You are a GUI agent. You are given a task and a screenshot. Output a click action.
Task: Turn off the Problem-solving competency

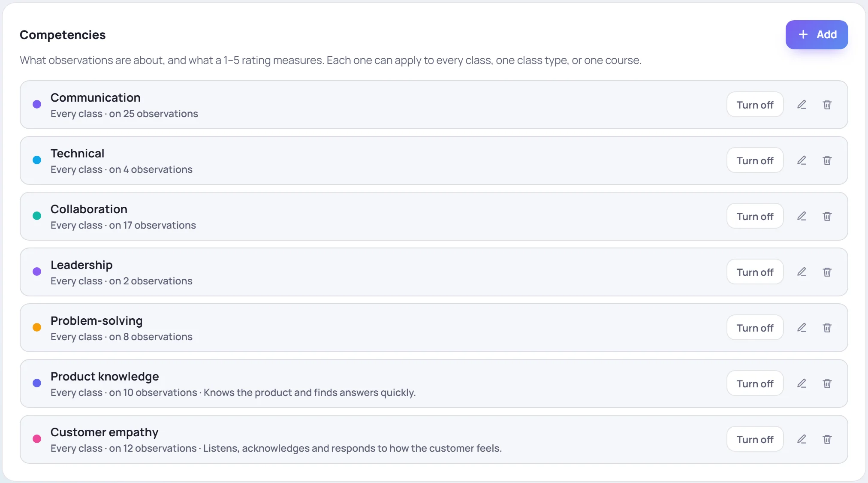[755, 328]
